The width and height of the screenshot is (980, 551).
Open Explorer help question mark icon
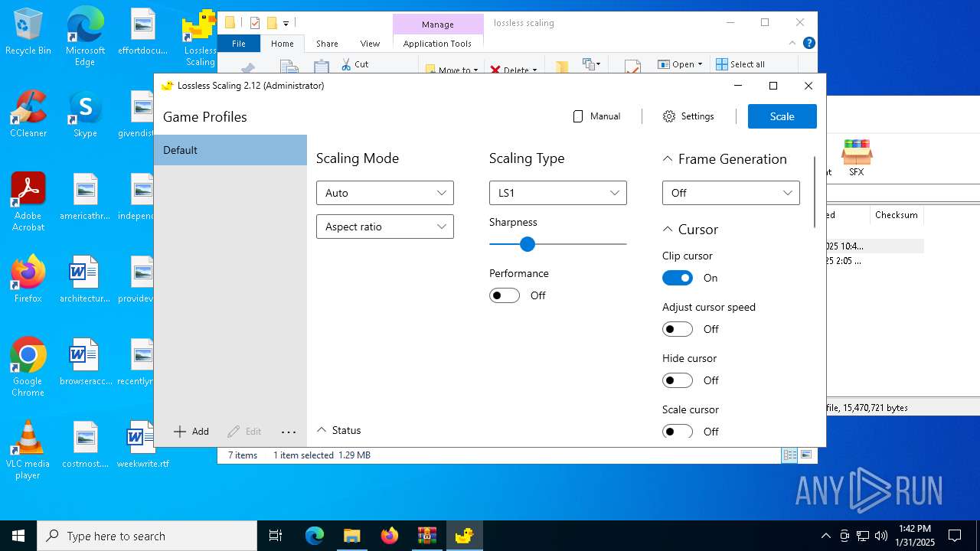(x=808, y=44)
